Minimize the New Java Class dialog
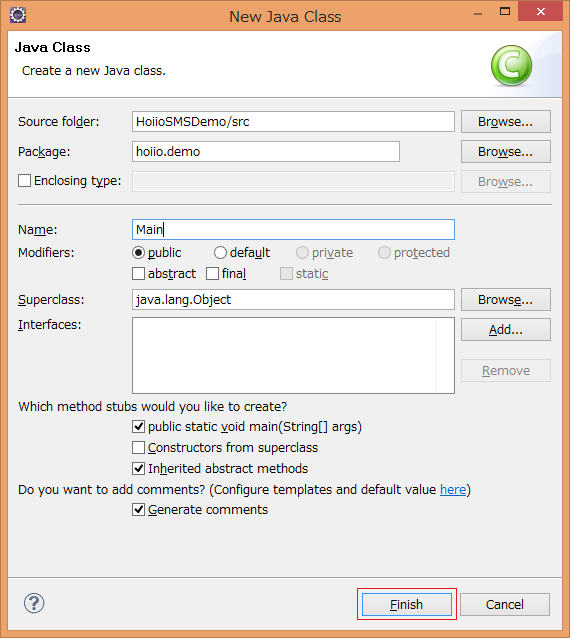This screenshot has width=570, height=638. (x=478, y=14)
